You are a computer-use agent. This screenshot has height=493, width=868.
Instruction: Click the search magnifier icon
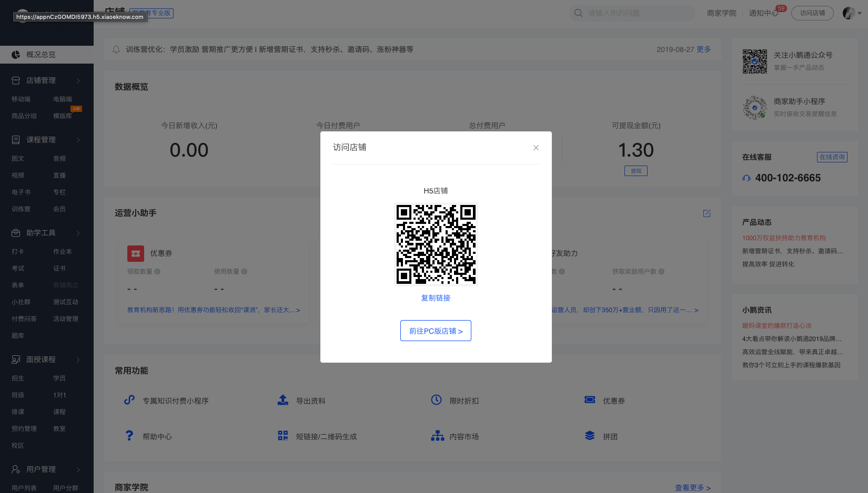pos(578,13)
